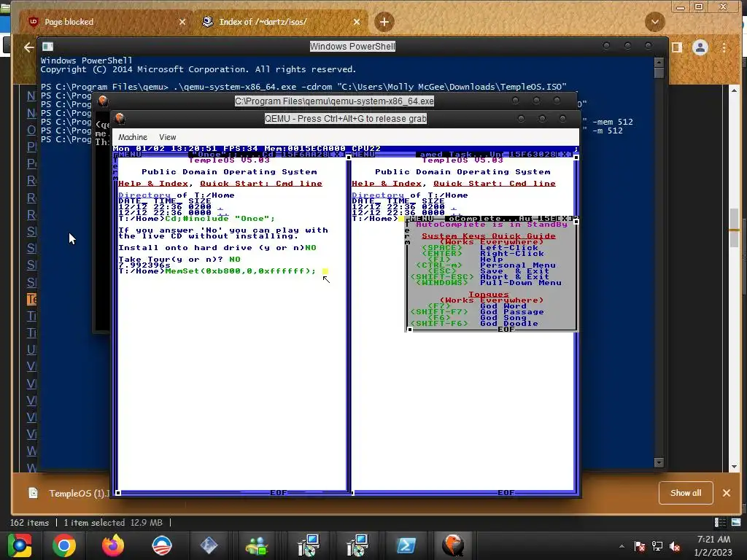Open the blue diamond taskbar app

point(208,545)
